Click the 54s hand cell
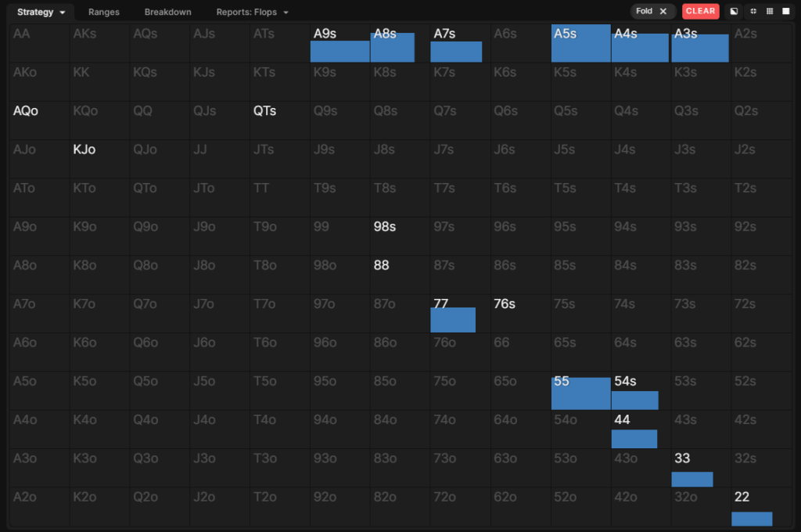Image resolution: width=801 pixels, height=532 pixels. pos(641,390)
